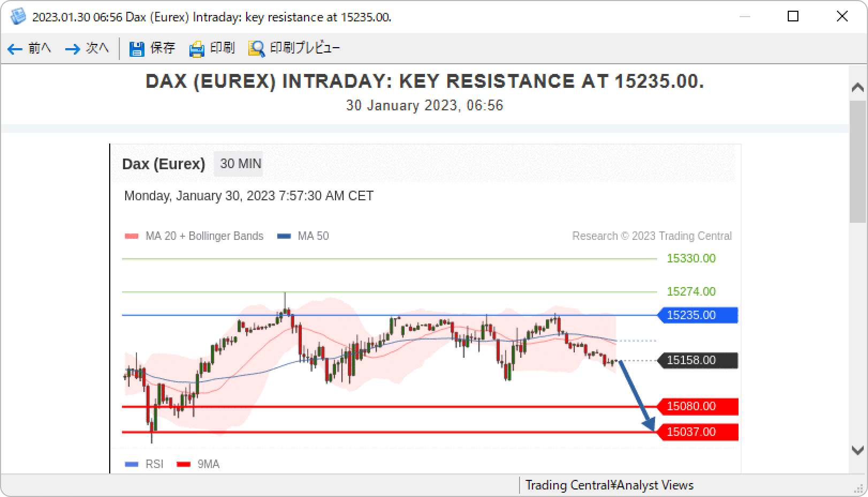This screenshot has width=868, height=497.
Task: Click the RSI legend entry
Action: click(x=144, y=464)
